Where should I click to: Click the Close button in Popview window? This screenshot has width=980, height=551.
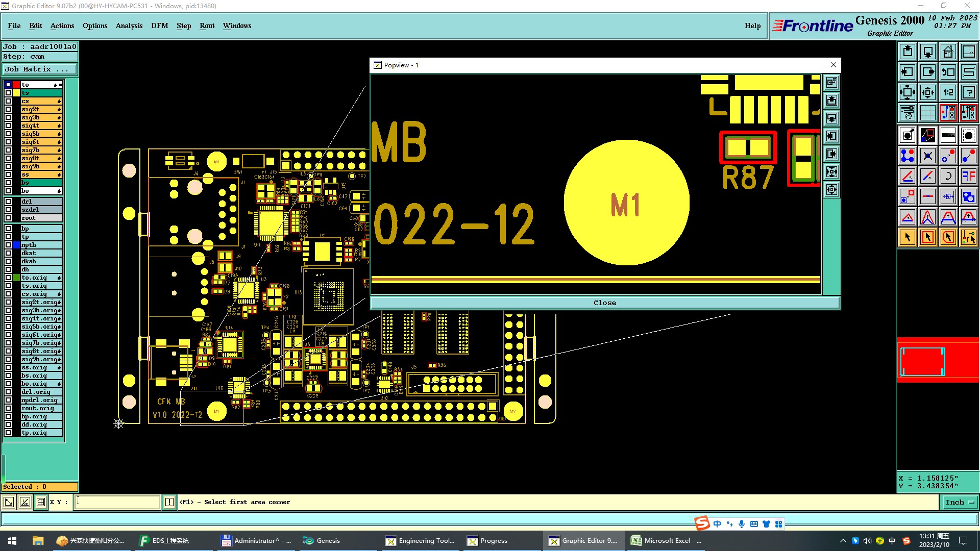click(605, 303)
